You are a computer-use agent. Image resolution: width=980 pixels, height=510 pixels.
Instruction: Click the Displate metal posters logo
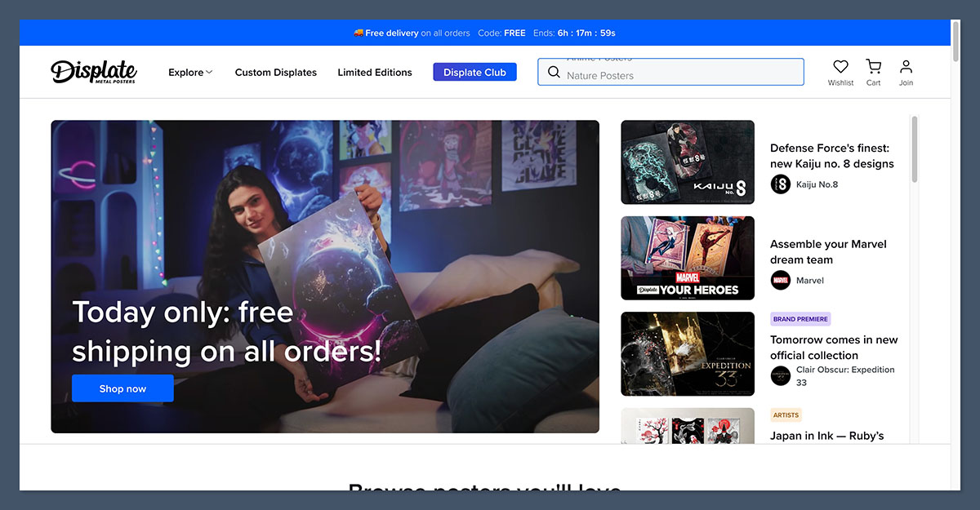point(94,72)
